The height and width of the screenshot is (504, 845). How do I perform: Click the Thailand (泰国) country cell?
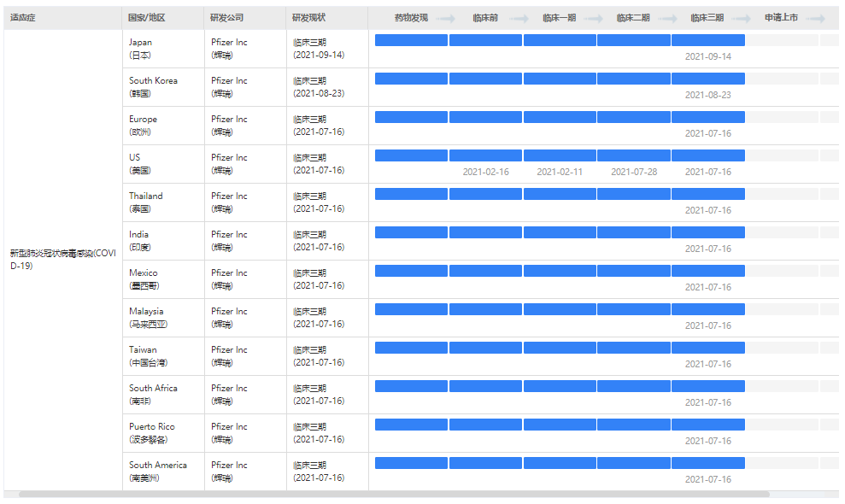coord(163,202)
